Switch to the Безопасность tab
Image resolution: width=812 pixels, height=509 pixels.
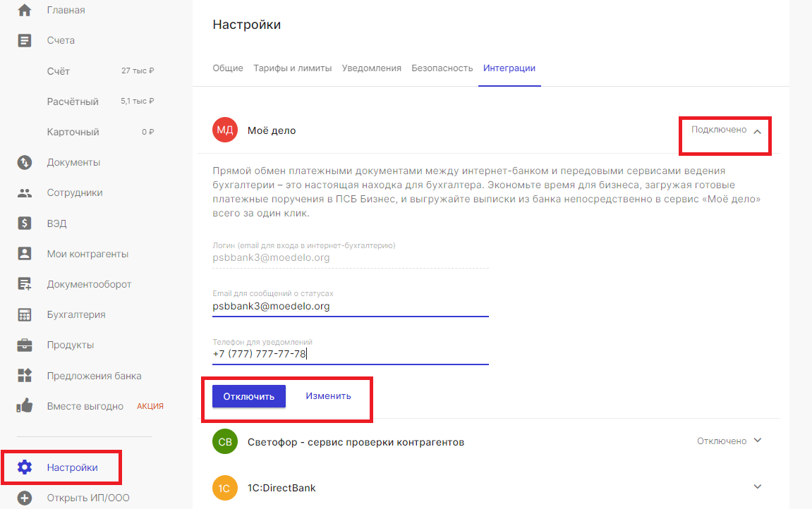[x=442, y=68]
